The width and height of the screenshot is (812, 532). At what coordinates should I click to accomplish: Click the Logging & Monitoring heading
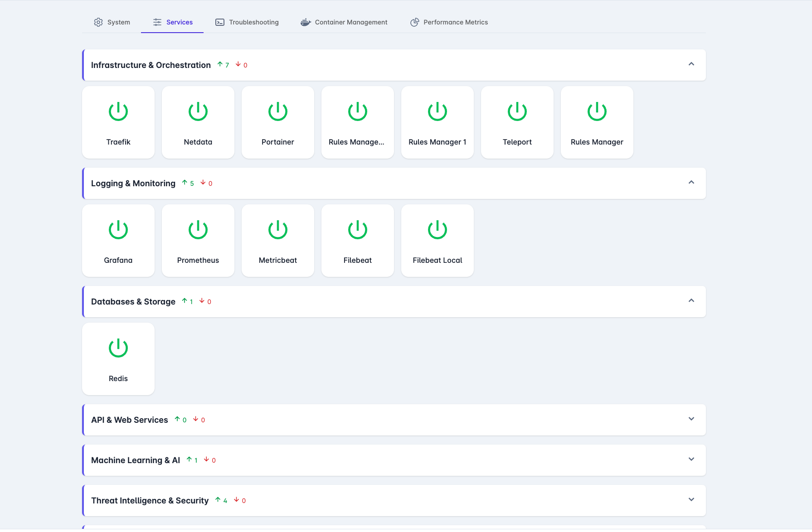133,184
